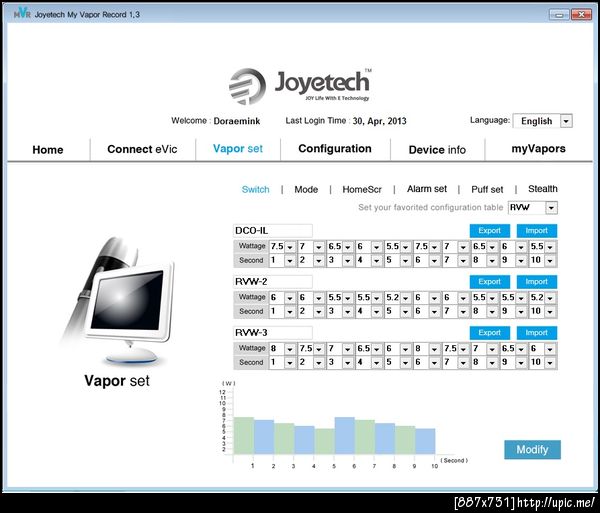Switch to the Configuration tab
This screenshot has width=600, height=513.
click(x=335, y=148)
